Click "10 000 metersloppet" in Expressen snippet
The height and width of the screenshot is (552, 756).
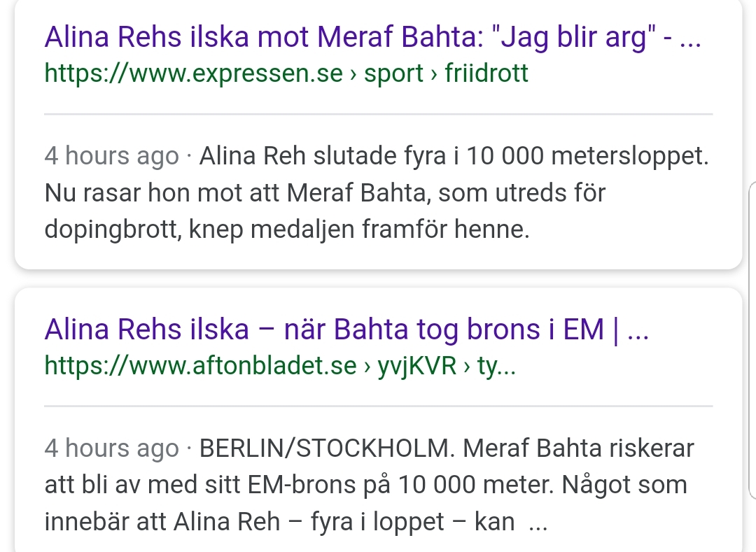(x=587, y=156)
